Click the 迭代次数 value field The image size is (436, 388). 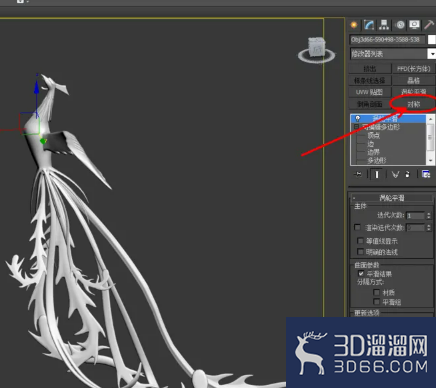(415, 216)
